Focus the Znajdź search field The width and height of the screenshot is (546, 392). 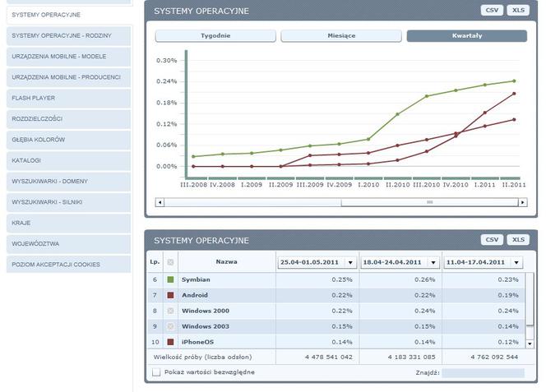[x=483, y=373]
